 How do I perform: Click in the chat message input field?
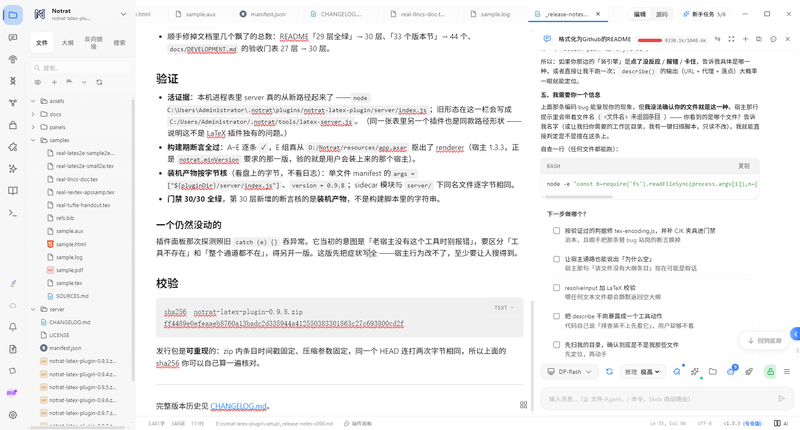point(658,399)
